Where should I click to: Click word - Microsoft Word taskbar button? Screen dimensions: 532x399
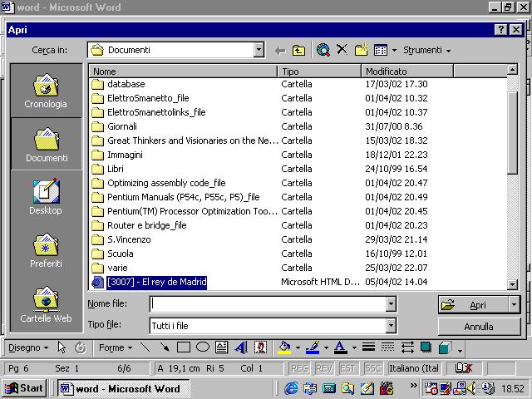coord(124,388)
